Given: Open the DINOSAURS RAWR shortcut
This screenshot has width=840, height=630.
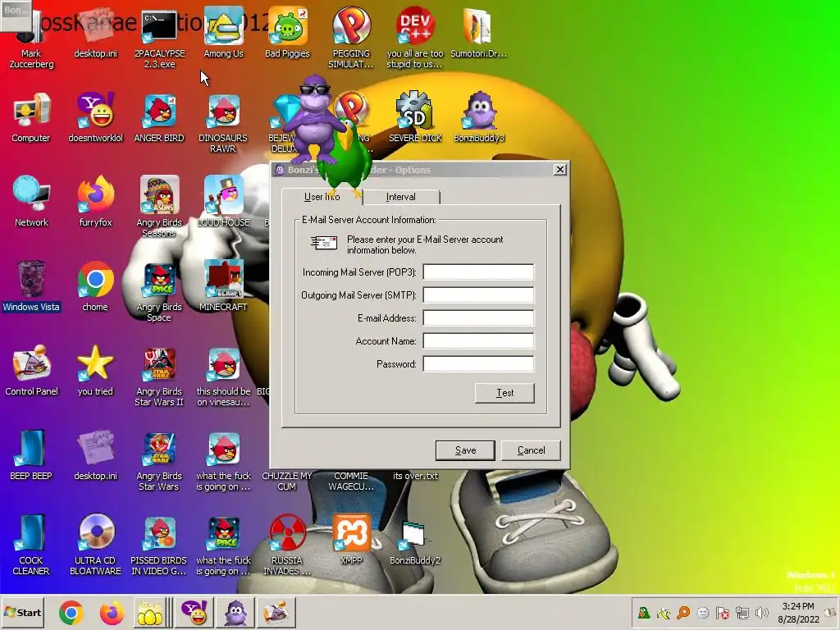Looking at the screenshot, I should (223, 122).
